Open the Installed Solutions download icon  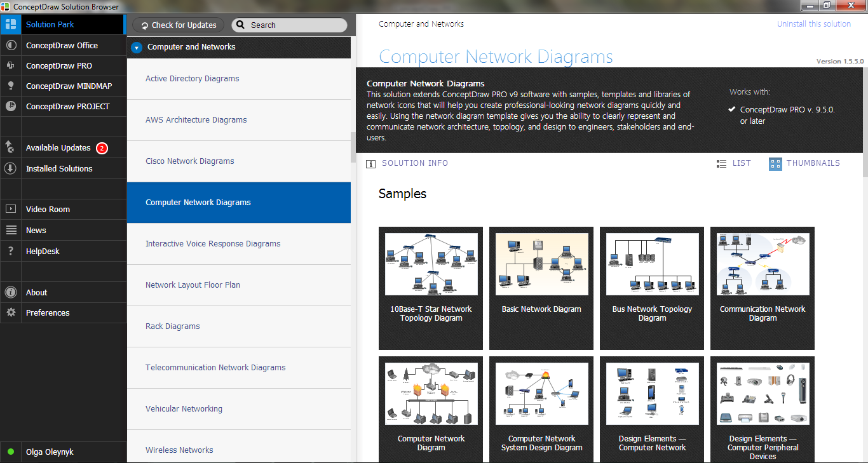coord(10,168)
